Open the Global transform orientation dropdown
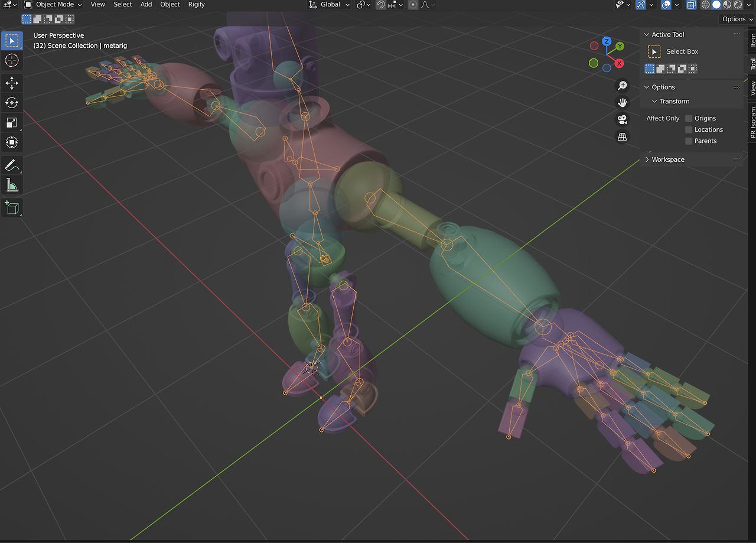The width and height of the screenshot is (756, 543). [x=330, y=5]
